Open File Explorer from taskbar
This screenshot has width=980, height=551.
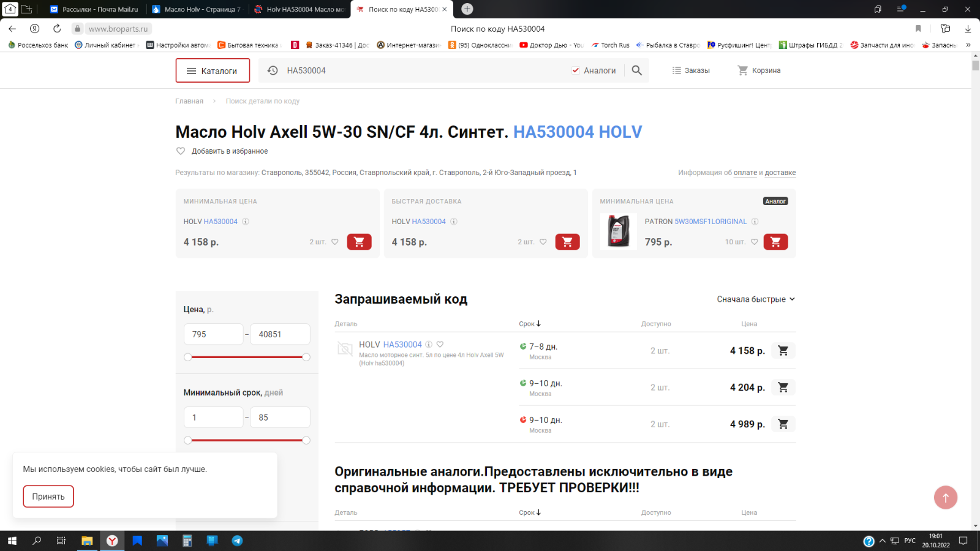coord(87,541)
